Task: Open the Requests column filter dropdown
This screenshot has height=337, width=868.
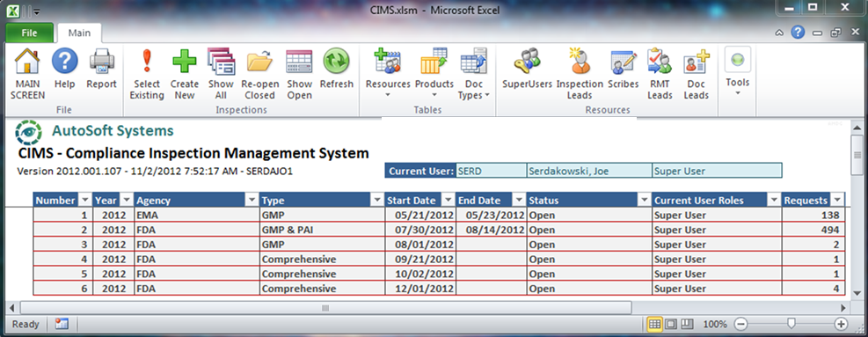Action: click(x=836, y=200)
